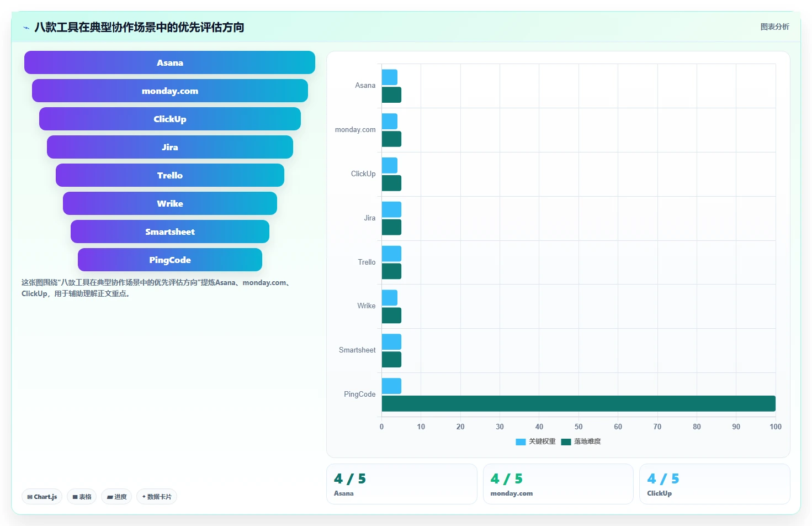Click the Jira y-axis label in chart
The height and width of the screenshot is (526, 812).
coord(370,218)
